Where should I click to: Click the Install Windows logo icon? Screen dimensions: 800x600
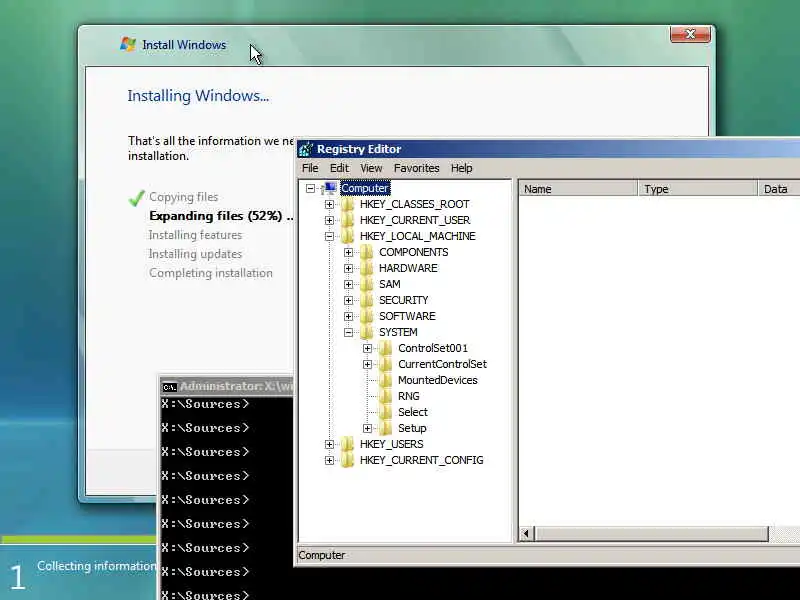(x=128, y=44)
